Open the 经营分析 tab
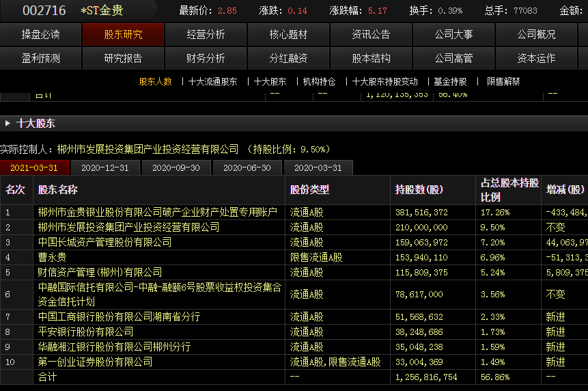The image size is (588, 391). click(x=206, y=35)
